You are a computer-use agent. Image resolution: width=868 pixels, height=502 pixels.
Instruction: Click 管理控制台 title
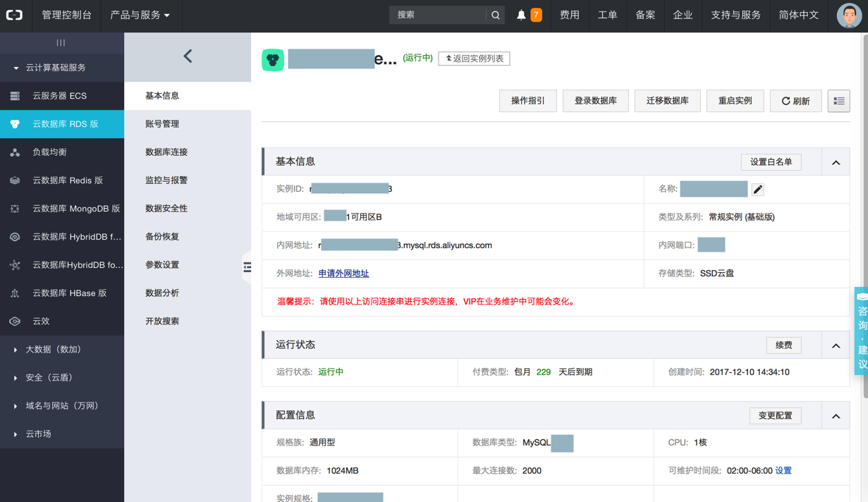(x=66, y=15)
